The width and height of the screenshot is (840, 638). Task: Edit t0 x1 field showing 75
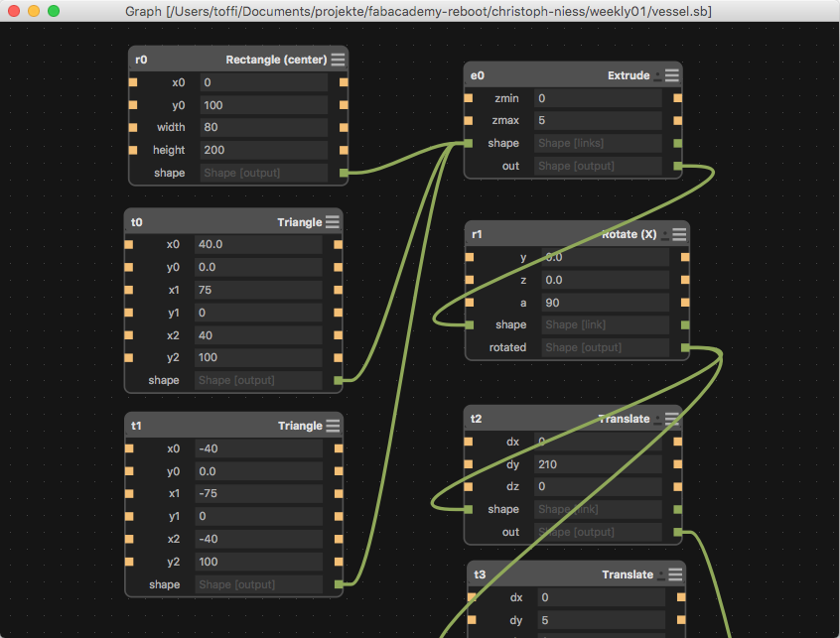coord(258,290)
